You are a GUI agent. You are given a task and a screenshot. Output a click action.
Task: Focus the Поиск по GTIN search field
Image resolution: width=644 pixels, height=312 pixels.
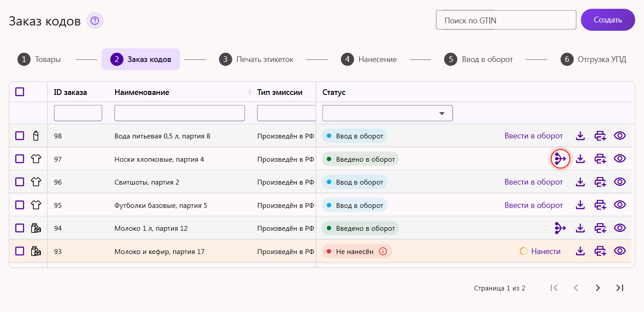(x=506, y=20)
